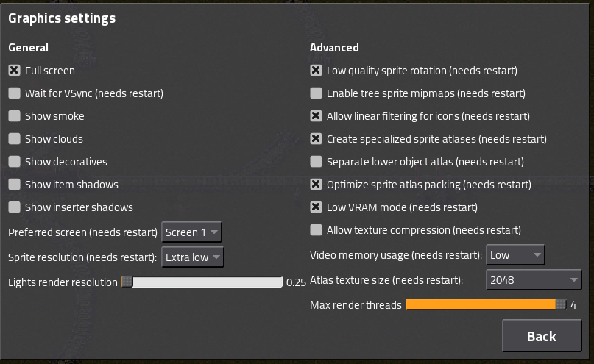Enable Show item shadows
The height and width of the screenshot is (364, 594).
15,185
